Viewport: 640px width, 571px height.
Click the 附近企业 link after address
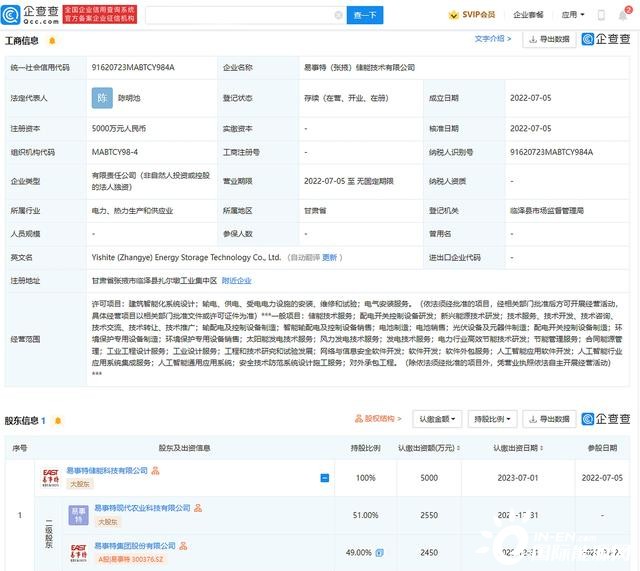click(236, 281)
